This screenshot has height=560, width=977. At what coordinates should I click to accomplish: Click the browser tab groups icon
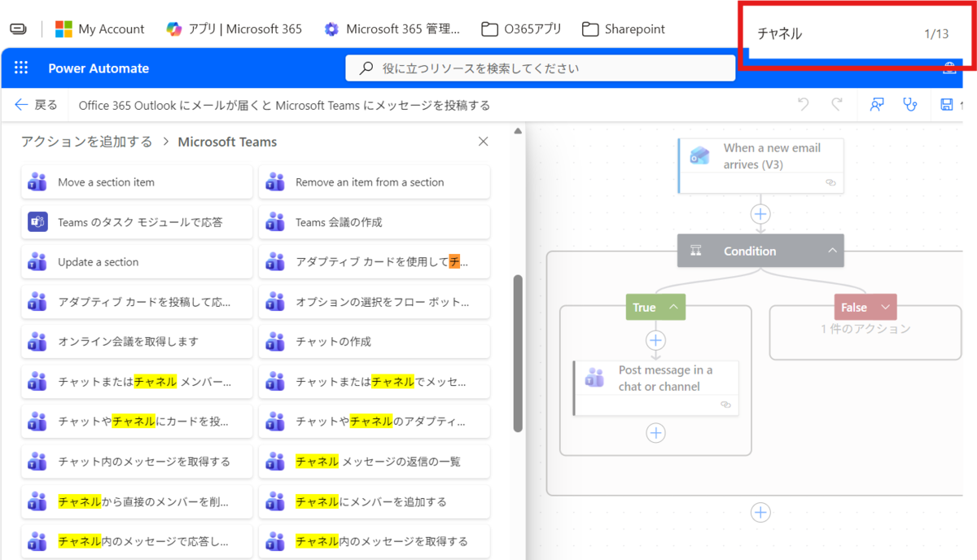(18, 29)
